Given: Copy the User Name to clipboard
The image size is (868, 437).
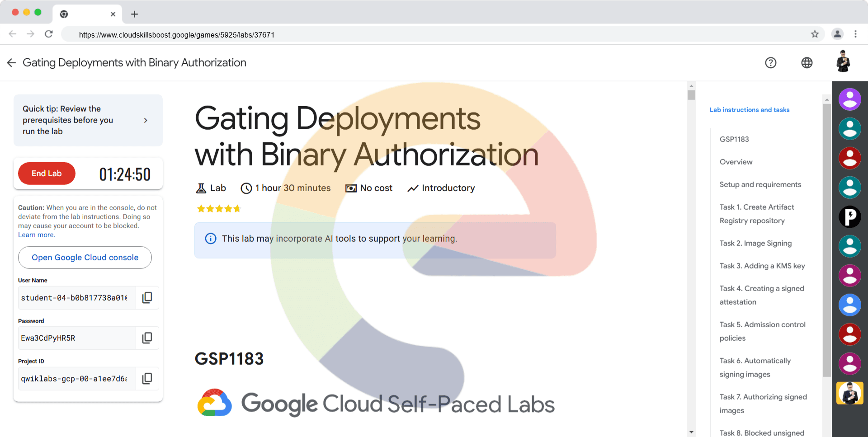Looking at the screenshot, I should click(x=147, y=298).
